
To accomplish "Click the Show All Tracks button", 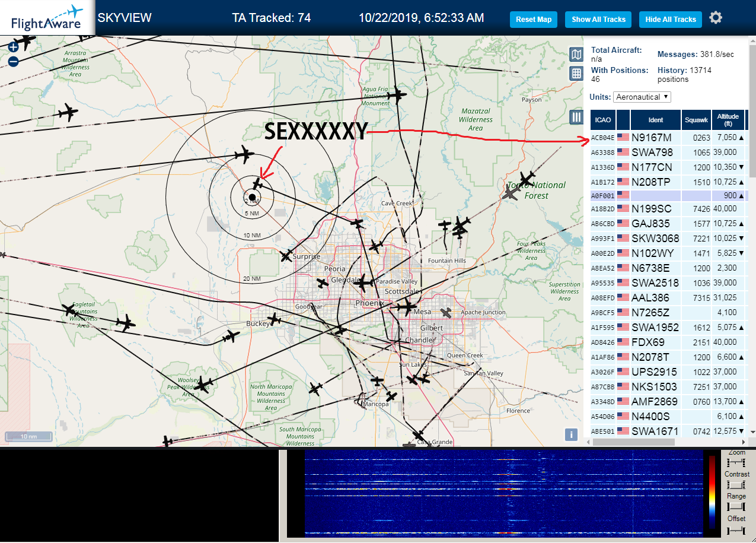I will (598, 20).
